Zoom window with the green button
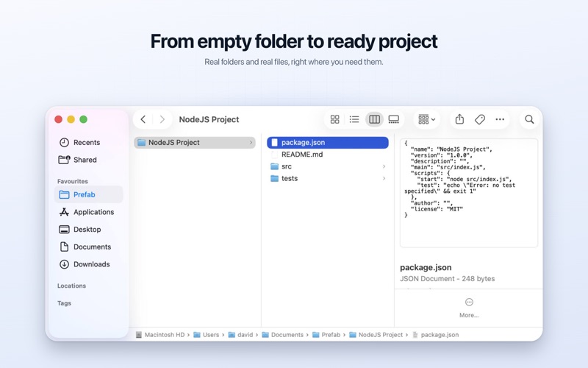Screen dimensions: 588x368 coord(84,119)
